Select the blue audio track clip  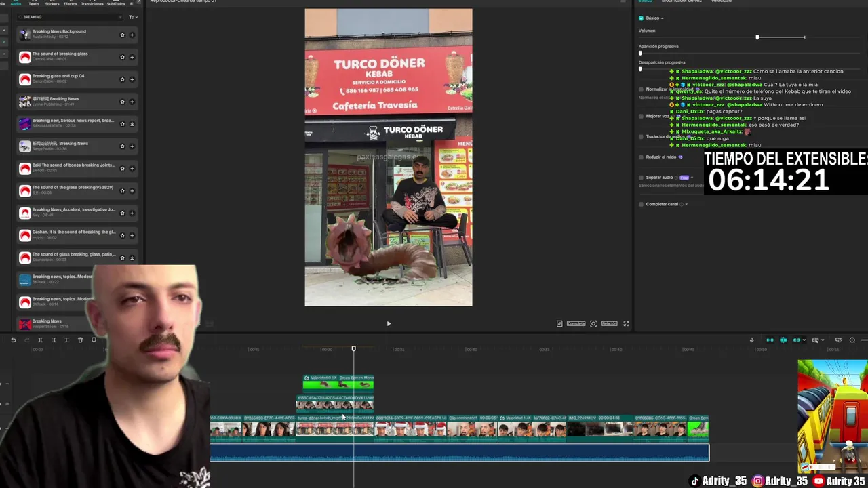[460, 452]
